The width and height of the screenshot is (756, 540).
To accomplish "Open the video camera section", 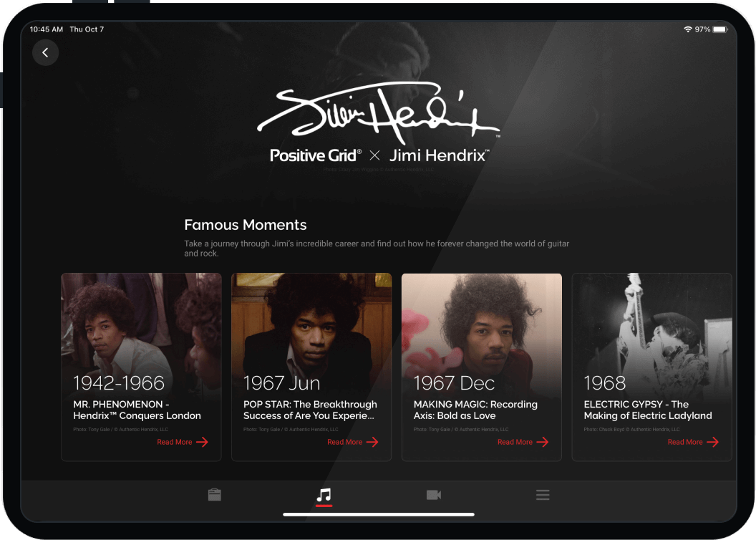I will [433, 494].
